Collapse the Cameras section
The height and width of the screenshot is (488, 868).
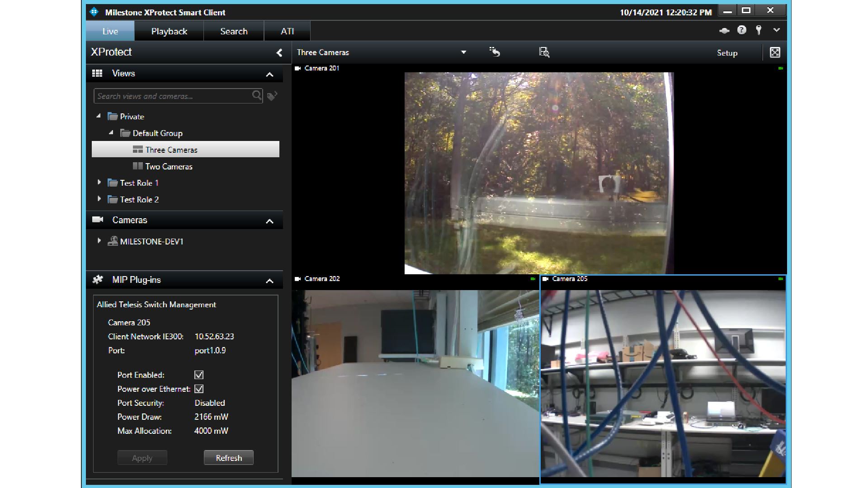coord(269,221)
